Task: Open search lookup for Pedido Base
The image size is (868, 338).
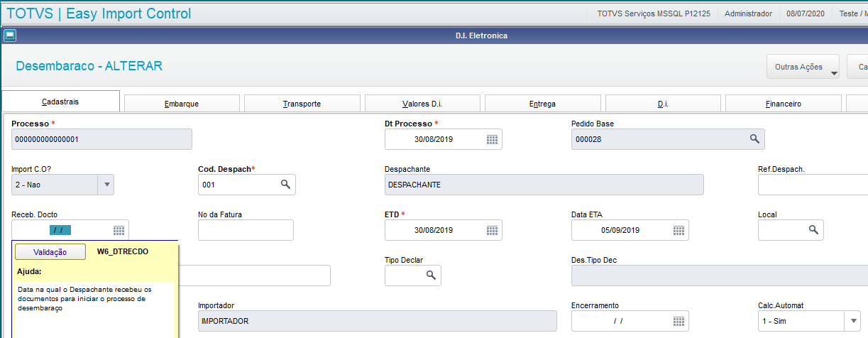Action: [755, 140]
